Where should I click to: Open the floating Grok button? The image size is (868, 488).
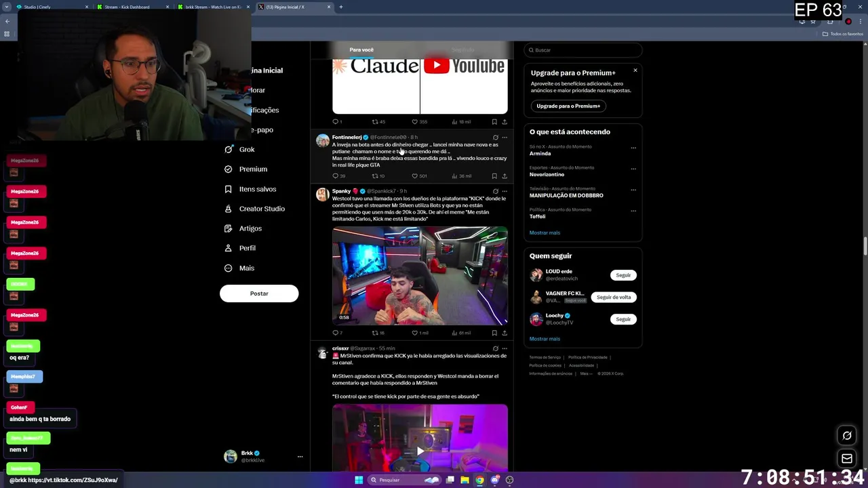847,436
